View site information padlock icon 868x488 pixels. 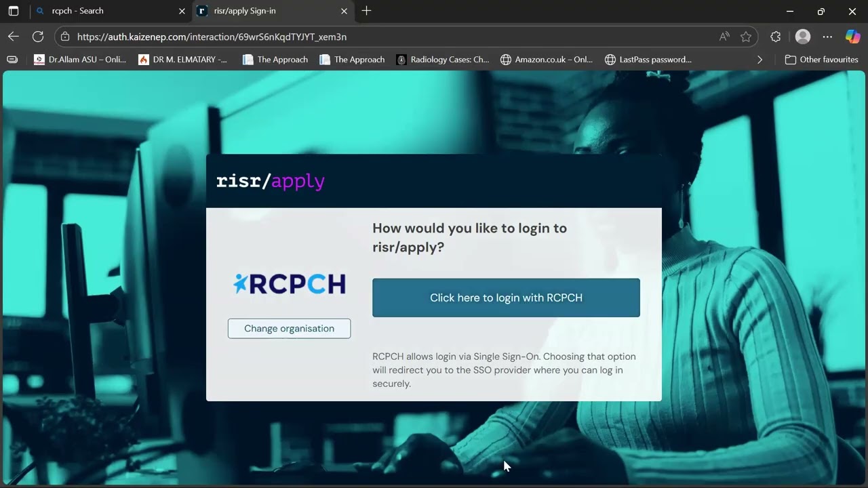coord(64,37)
